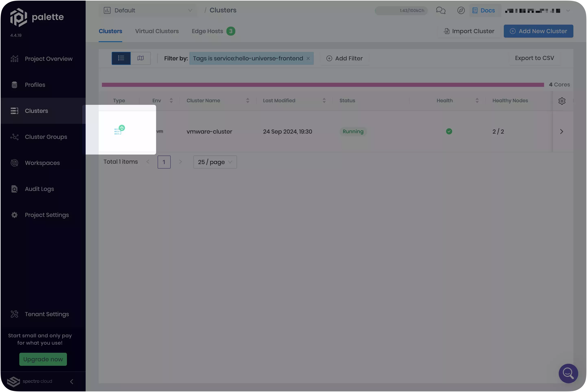Open the 25 per page selector
Viewport: 587px width, 392px height.
click(x=215, y=162)
